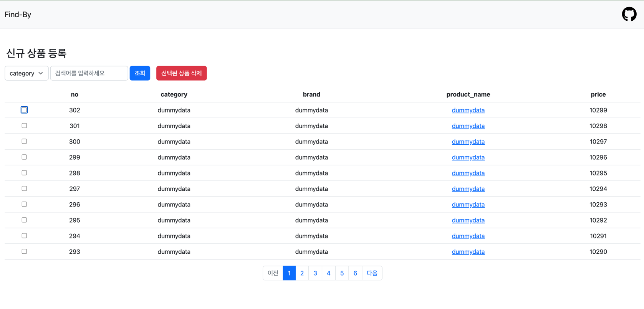This screenshot has width=644, height=309.
Task: Click the number 296 cell
Action: [74, 205]
